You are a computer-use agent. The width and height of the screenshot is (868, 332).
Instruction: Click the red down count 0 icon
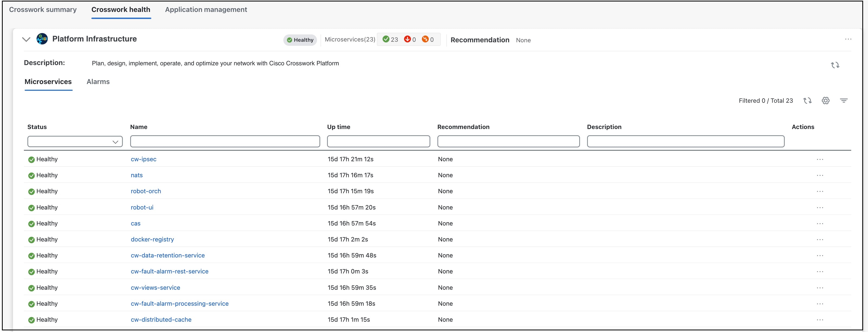(407, 39)
